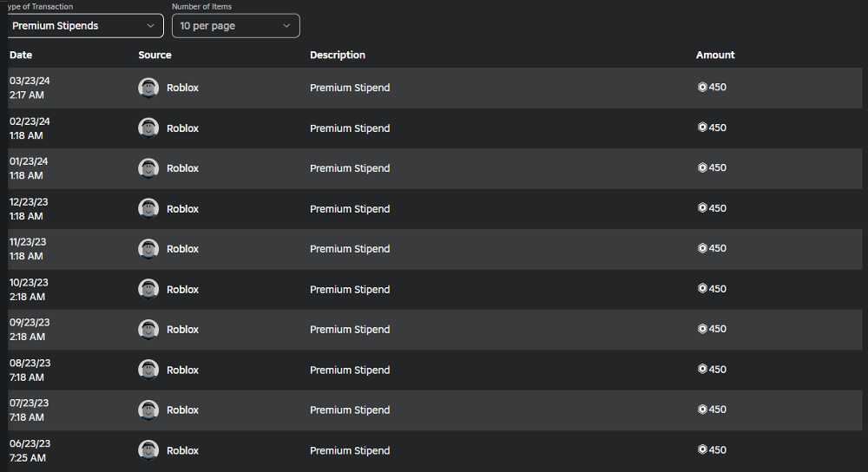Click the 06/23/23 7:25 AM date cell
Viewport: 868px width, 472px height.
click(29, 450)
